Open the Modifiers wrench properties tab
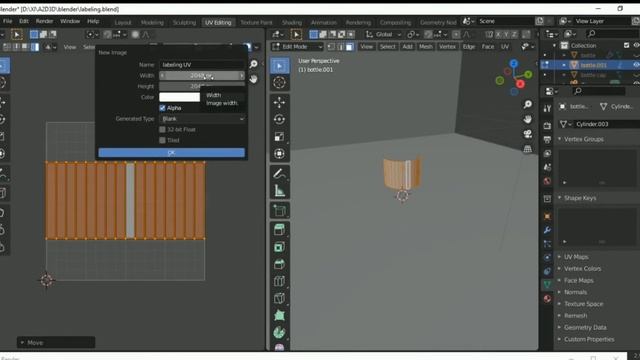Image resolution: width=640 pixels, height=360 pixels. [x=547, y=230]
